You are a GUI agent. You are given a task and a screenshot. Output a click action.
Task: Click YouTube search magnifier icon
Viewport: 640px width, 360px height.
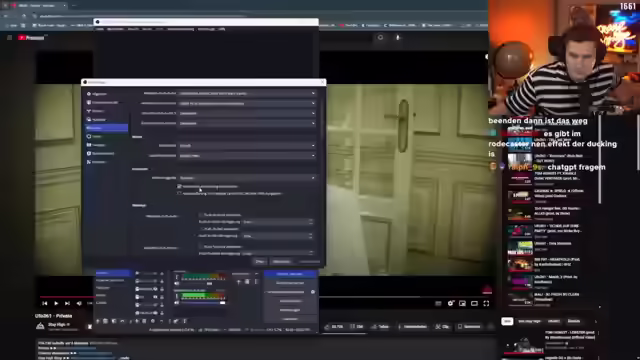(380, 38)
